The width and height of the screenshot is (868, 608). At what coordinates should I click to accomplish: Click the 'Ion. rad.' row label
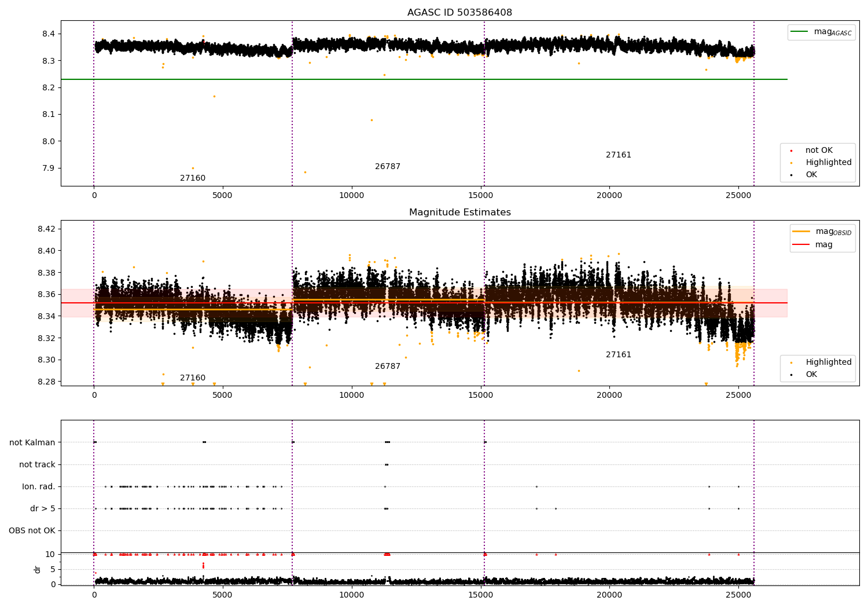click(x=38, y=487)
